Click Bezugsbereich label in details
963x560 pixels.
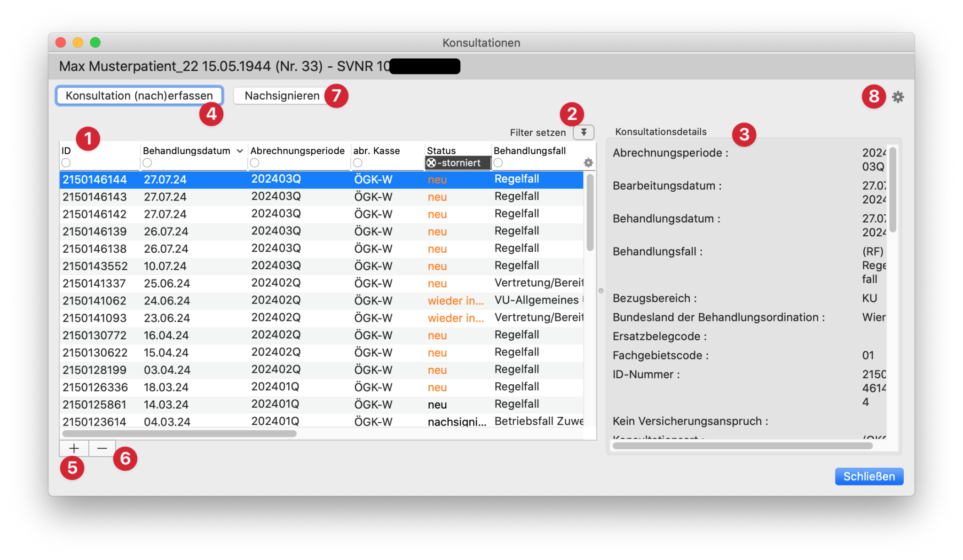(x=654, y=298)
